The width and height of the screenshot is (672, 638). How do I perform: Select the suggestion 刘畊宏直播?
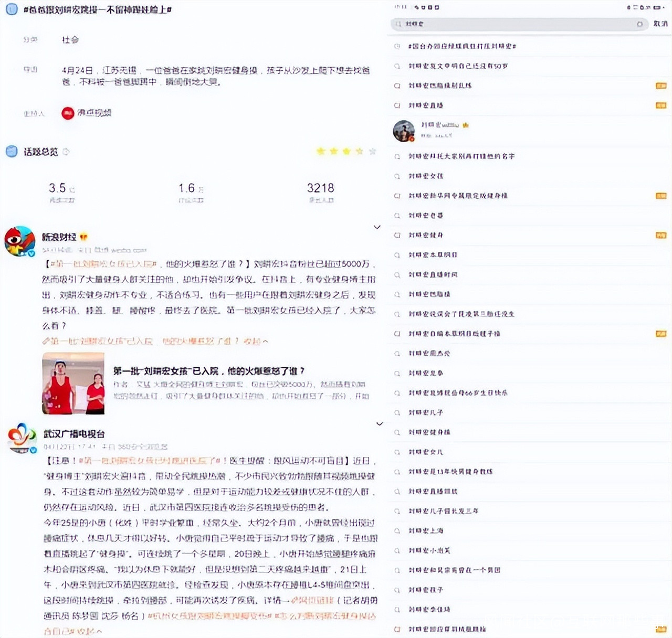click(x=426, y=105)
